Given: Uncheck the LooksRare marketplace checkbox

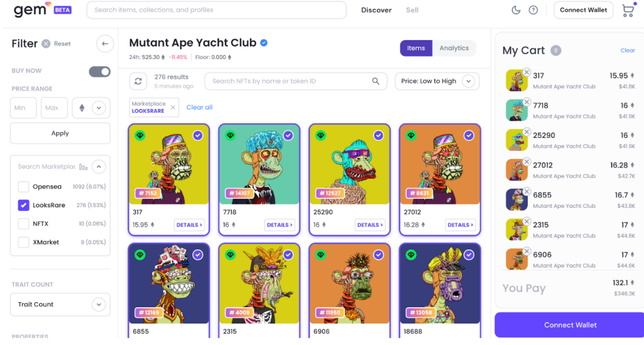Looking at the screenshot, I should [23, 205].
